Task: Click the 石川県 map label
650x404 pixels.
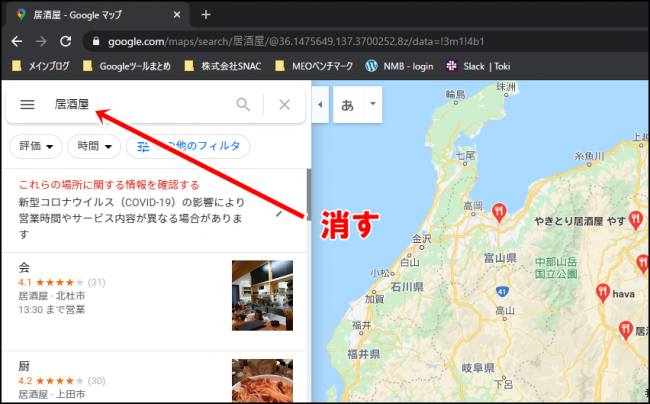Action: click(407, 287)
